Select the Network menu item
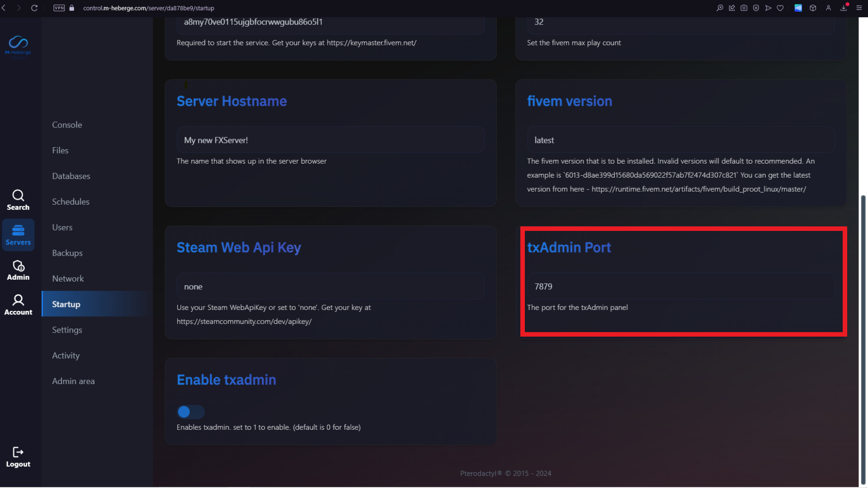This screenshot has height=488, width=868. (68, 279)
